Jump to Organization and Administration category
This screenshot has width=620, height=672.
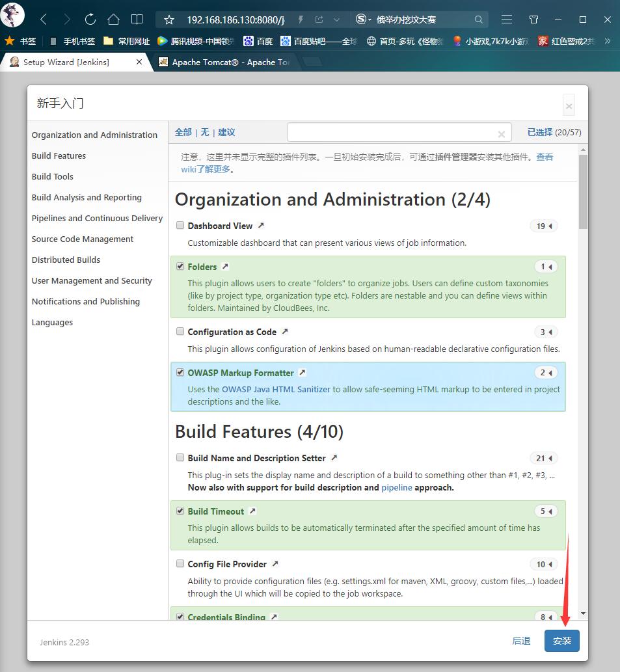coord(94,135)
